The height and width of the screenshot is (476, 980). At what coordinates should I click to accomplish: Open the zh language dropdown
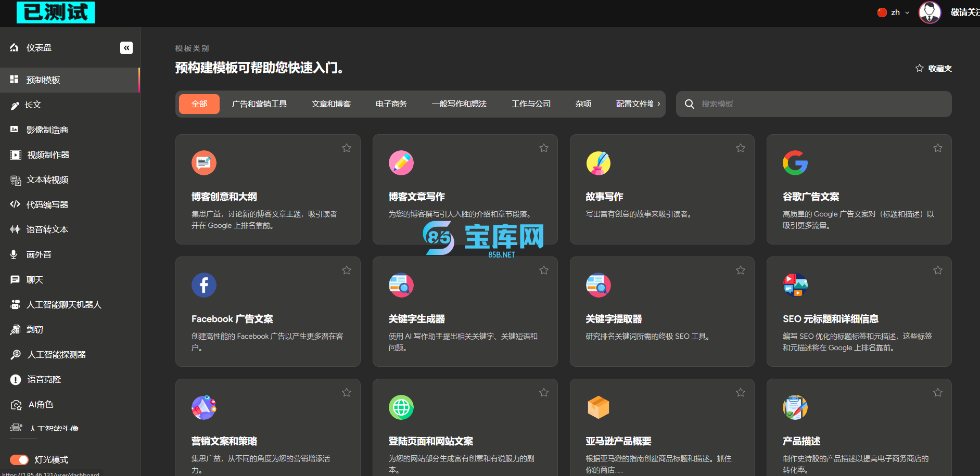point(894,12)
